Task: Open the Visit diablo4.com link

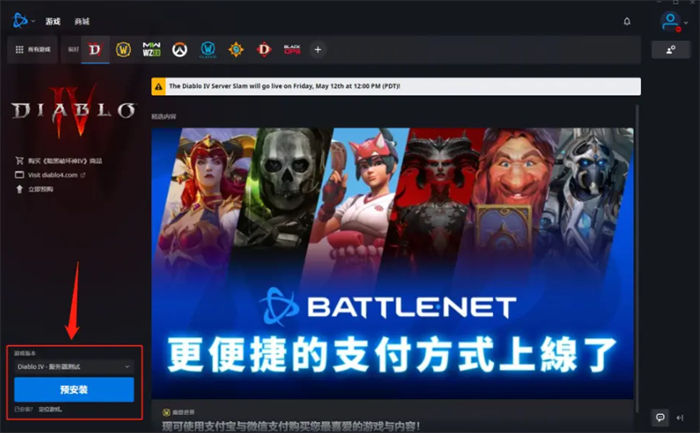Action: coord(53,175)
